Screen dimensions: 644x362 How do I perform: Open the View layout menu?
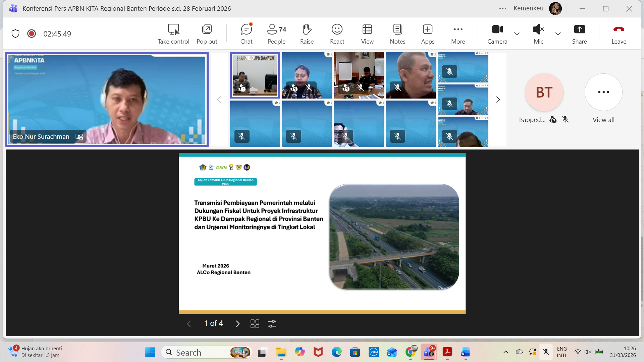pos(367,34)
